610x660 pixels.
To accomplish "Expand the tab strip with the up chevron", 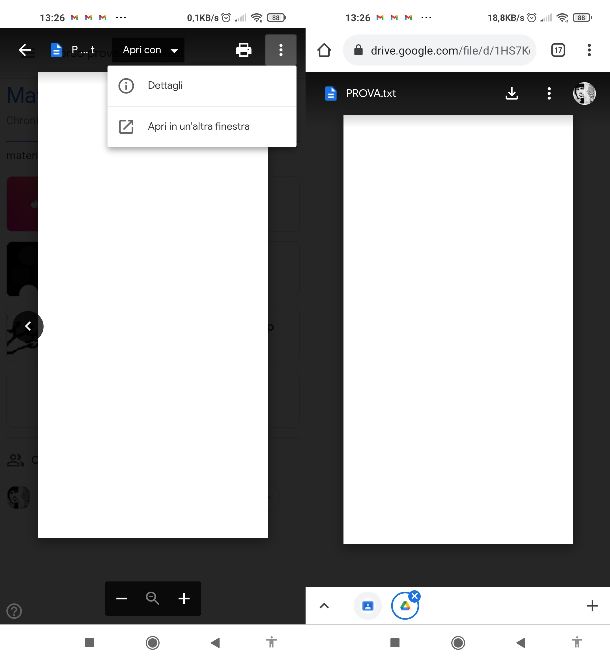I will 324,606.
